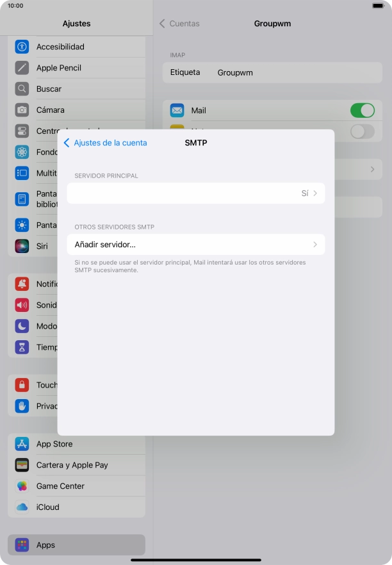Tap the Game Center icon
The image size is (392, 565).
[x=22, y=486]
